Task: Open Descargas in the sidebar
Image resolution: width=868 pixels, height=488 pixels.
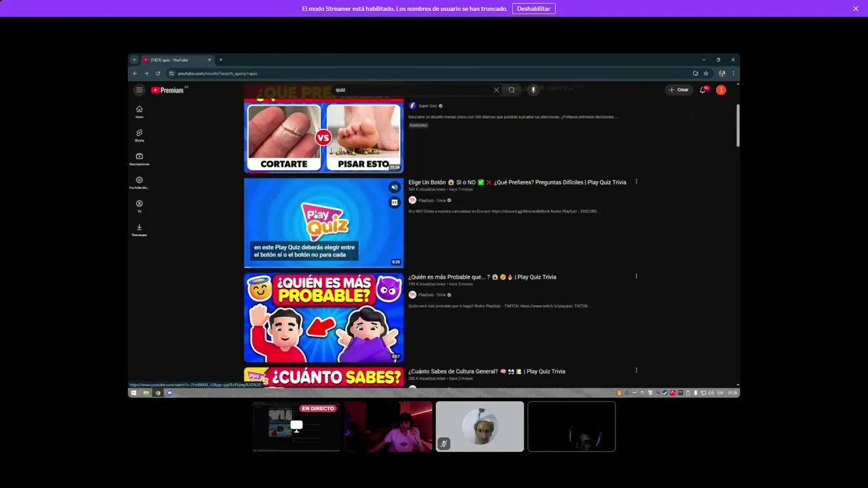Action: 139,230
